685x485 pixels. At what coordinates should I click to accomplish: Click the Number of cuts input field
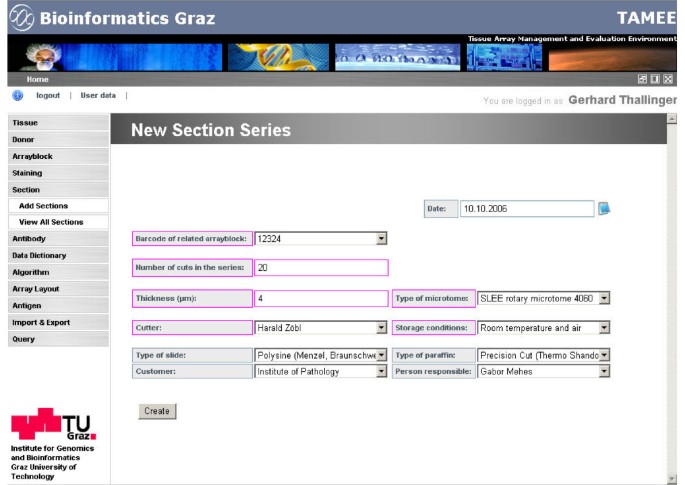[x=321, y=267]
